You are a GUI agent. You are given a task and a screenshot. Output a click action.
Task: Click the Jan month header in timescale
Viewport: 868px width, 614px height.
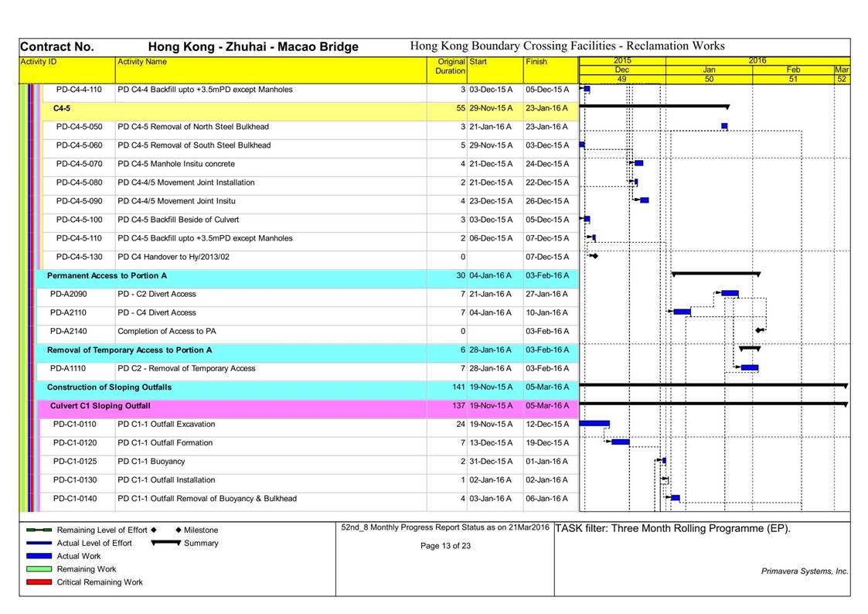709,70
